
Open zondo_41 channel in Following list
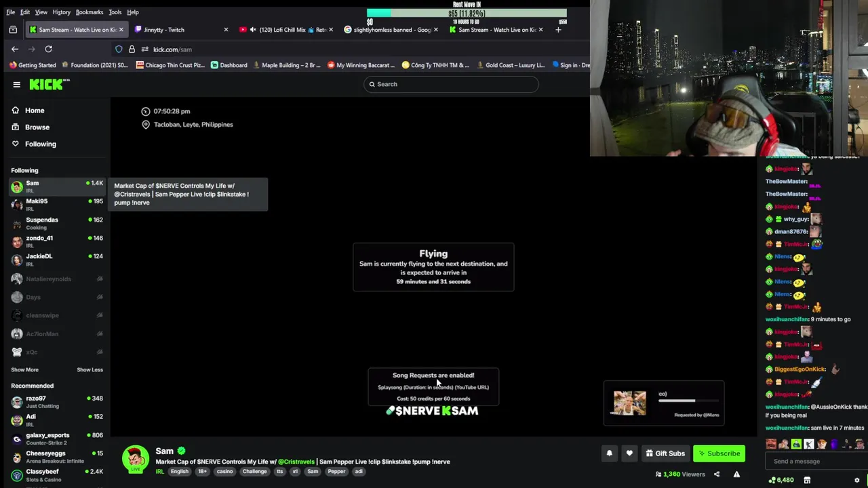tap(57, 241)
